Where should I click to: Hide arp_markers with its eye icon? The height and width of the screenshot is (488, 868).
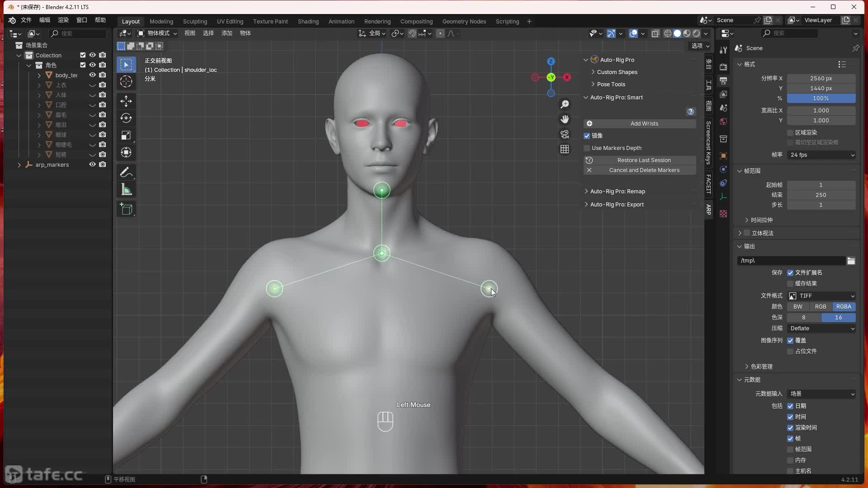(x=92, y=164)
